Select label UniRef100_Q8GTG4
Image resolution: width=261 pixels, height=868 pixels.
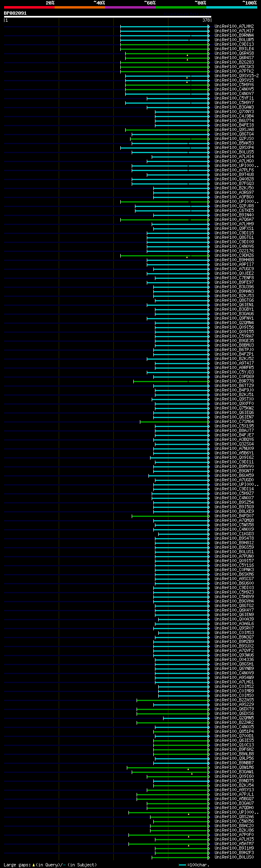tap(234, 134)
